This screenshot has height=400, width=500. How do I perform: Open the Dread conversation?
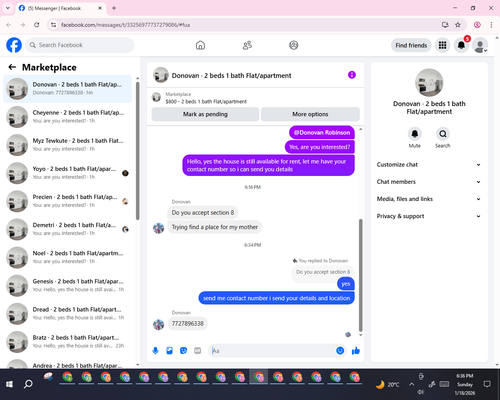pyautogui.click(x=67, y=314)
